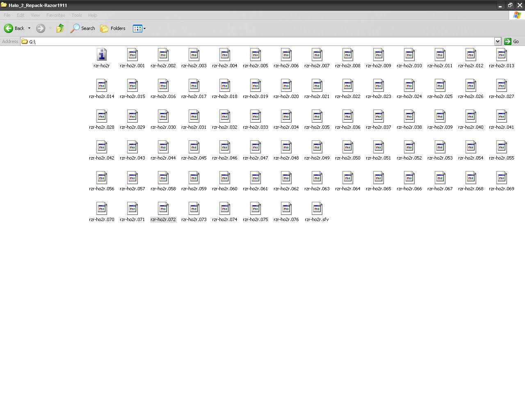The image size is (525, 420).
Task: Click the rzr-ho2r.050 filename label
Action: pyautogui.click(x=348, y=158)
